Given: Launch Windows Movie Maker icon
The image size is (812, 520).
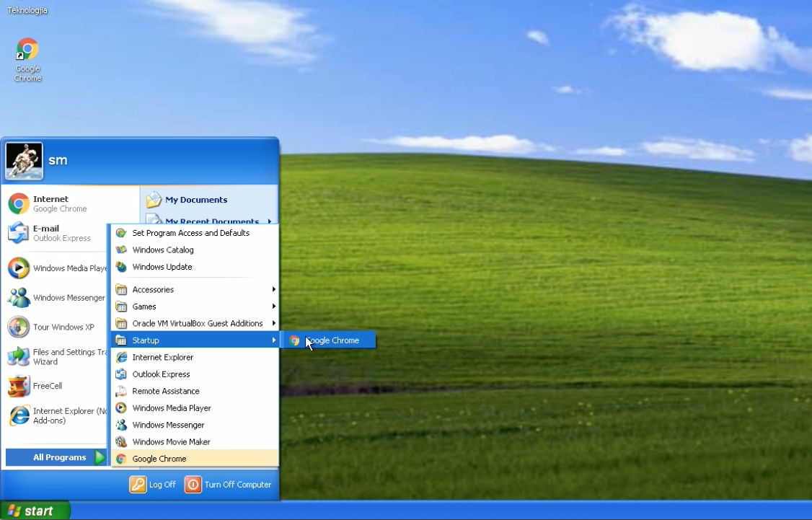Looking at the screenshot, I should [x=121, y=442].
